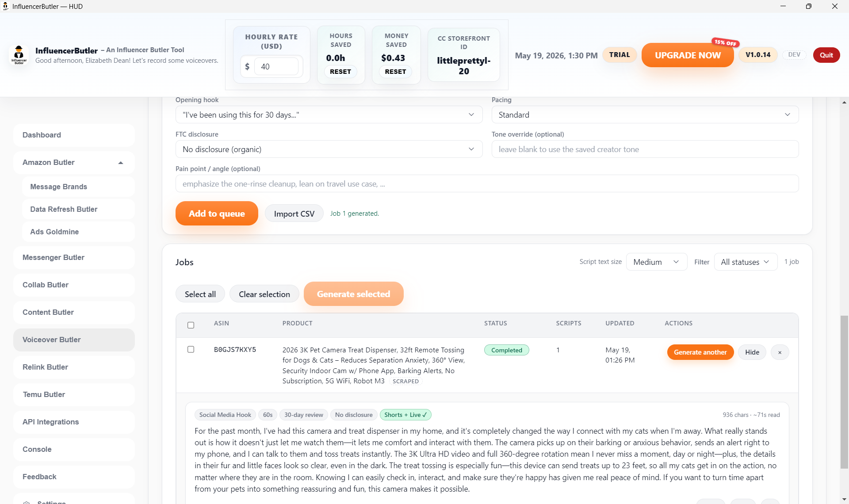
Task: Change Script text size Medium dropdown
Action: 656,262
